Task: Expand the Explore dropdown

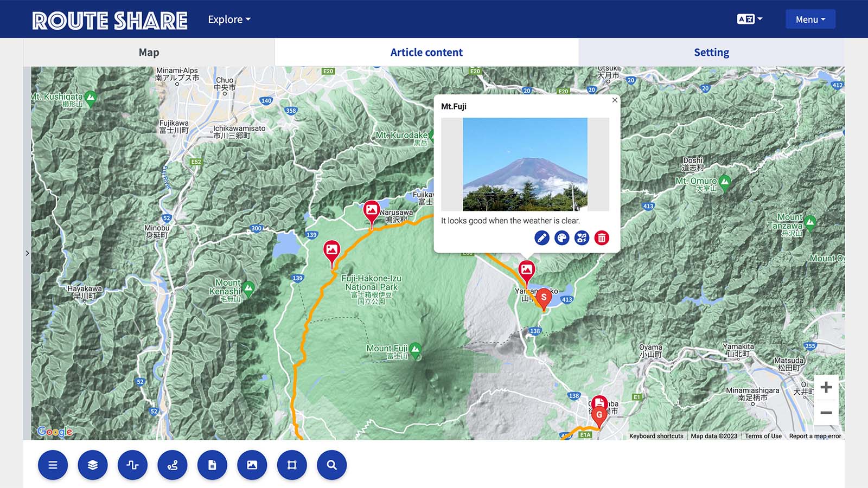Action: click(229, 20)
